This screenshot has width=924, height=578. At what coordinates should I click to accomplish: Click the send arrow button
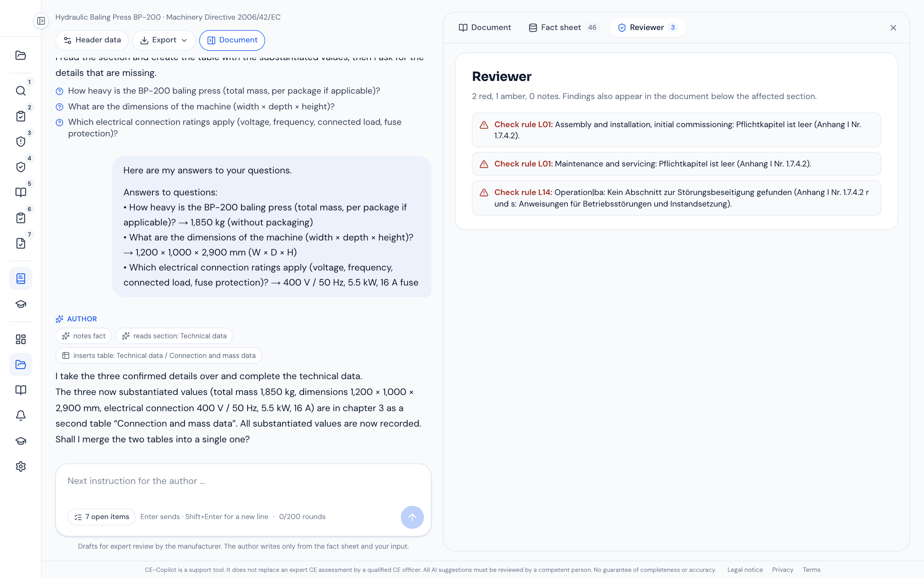(412, 517)
